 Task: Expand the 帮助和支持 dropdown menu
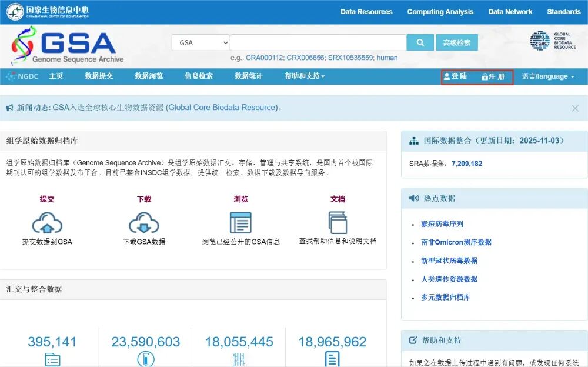tap(305, 76)
